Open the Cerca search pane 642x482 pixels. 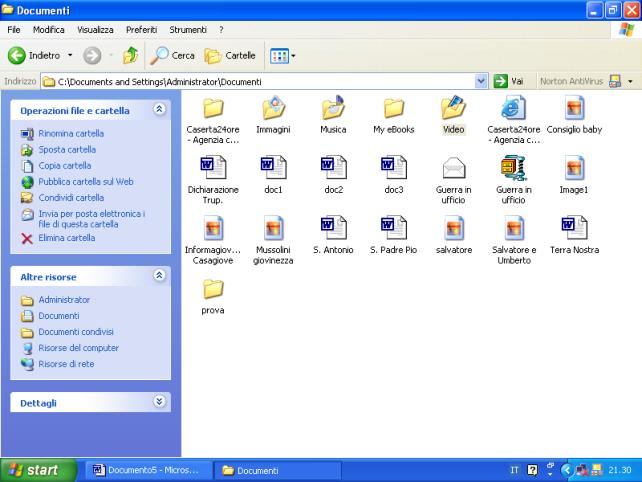pyautogui.click(x=172, y=55)
